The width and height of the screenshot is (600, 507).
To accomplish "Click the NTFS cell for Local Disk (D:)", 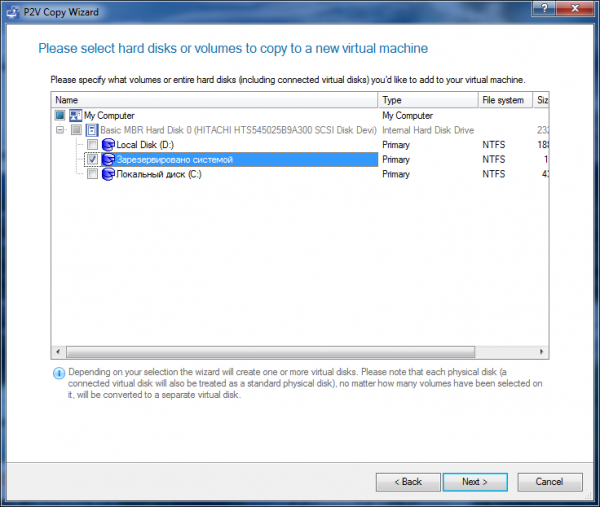I will (493, 145).
